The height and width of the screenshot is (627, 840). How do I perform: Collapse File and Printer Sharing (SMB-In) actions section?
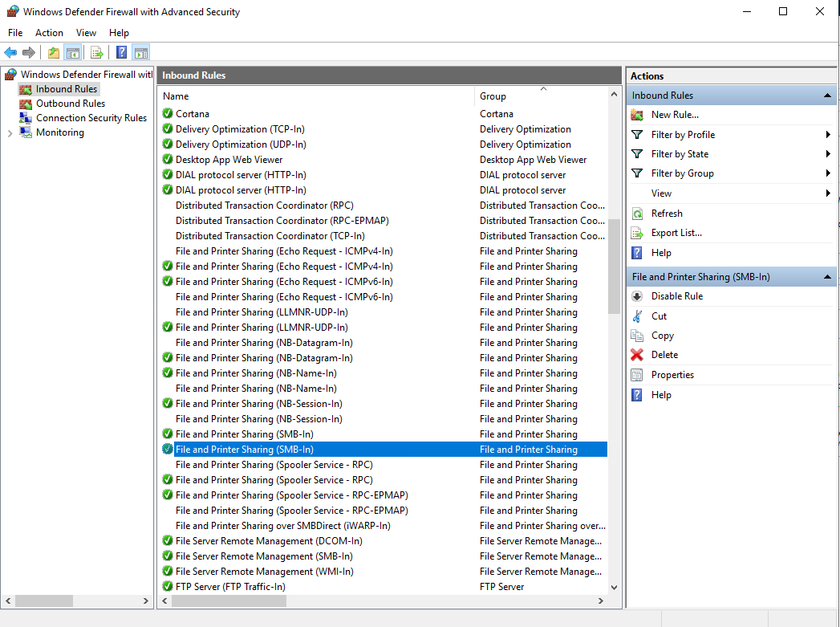click(x=827, y=276)
